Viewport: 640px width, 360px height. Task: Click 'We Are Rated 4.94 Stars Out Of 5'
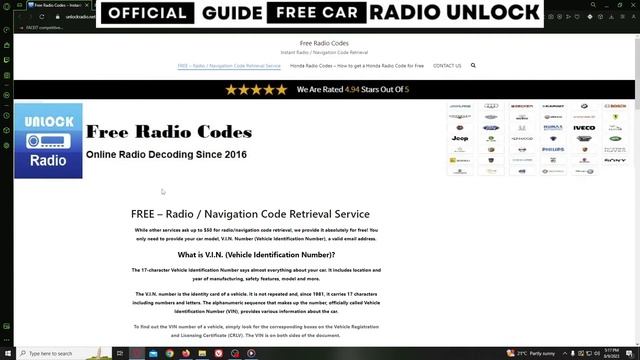pyautogui.click(x=353, y=89)
